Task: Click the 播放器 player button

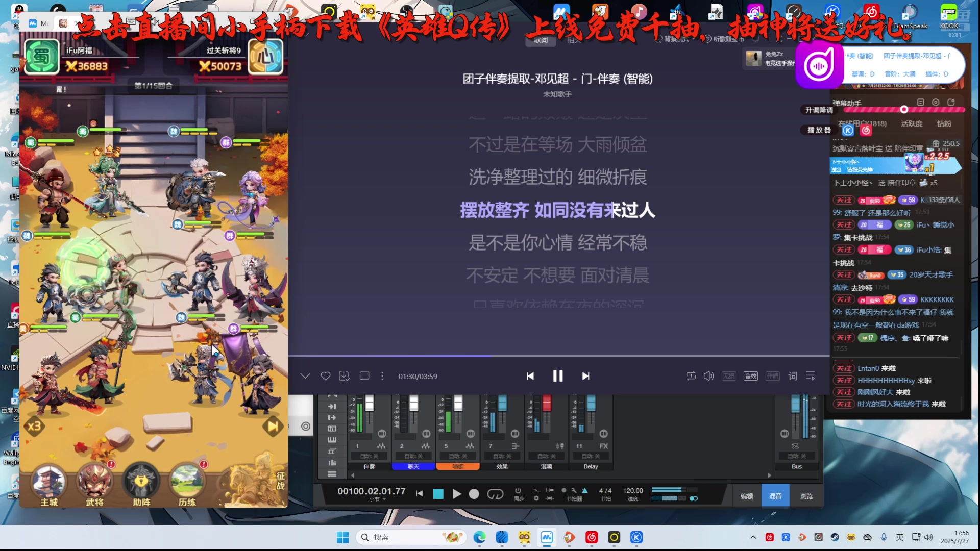Action: pos(819,130)
